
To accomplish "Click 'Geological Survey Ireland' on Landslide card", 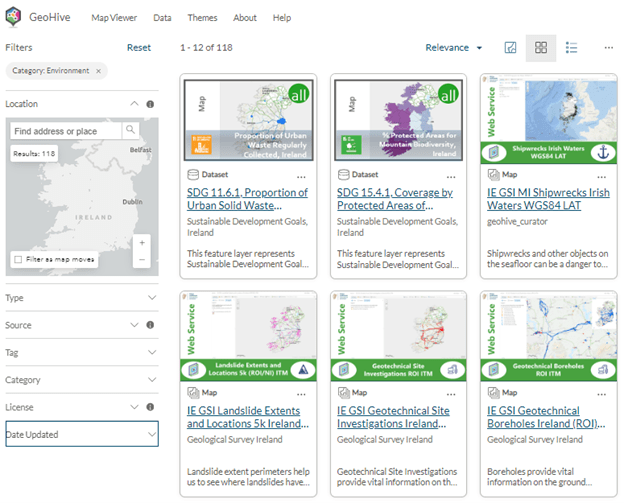I will [x=235, y=439].
